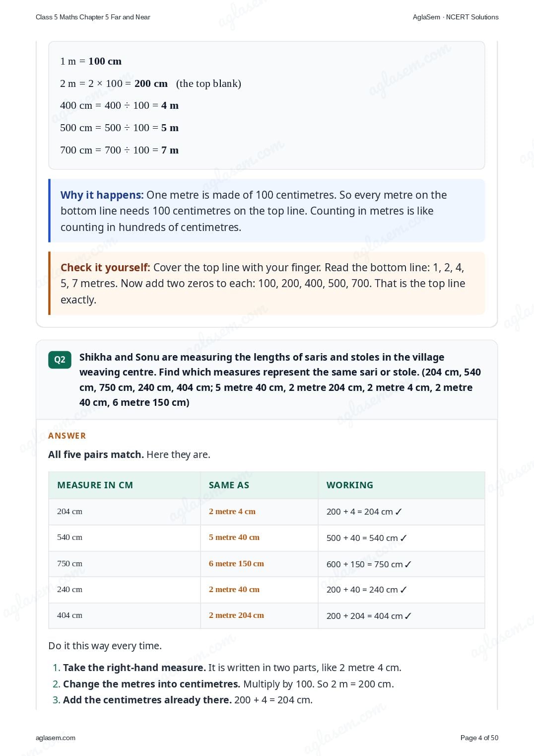Click the checkmark after 404 cm working

point(408,616)
